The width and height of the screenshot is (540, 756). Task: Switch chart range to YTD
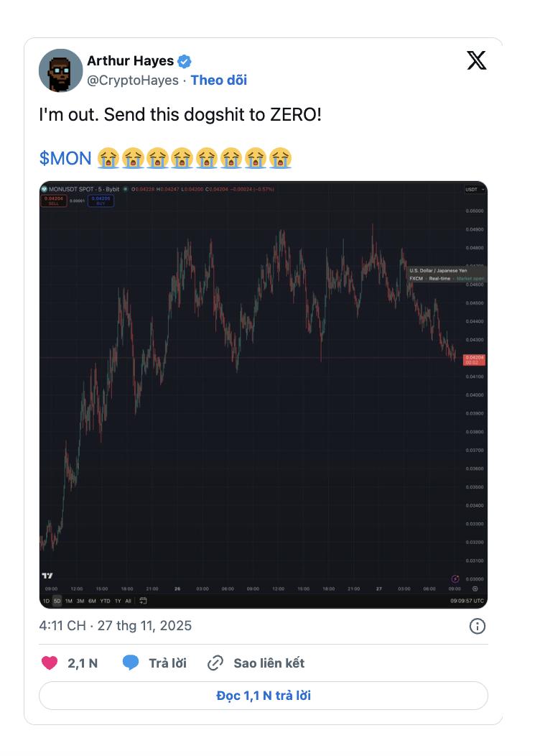click(105, 601)
